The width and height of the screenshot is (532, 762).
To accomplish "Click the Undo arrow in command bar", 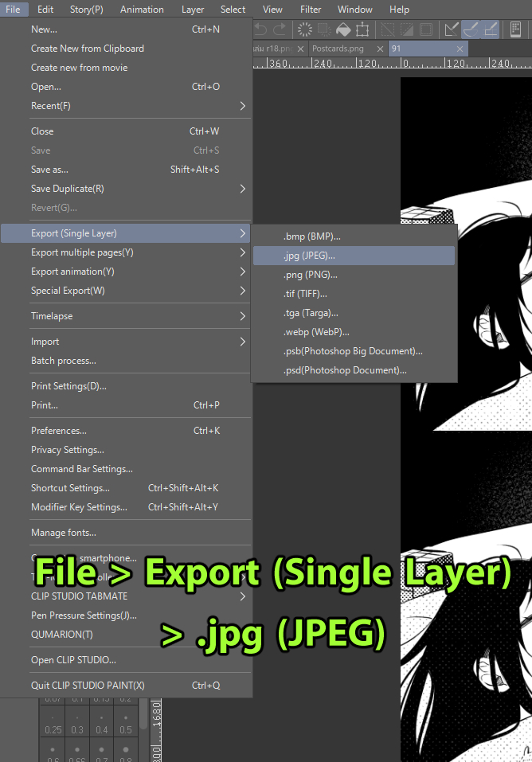I will 261,30.
